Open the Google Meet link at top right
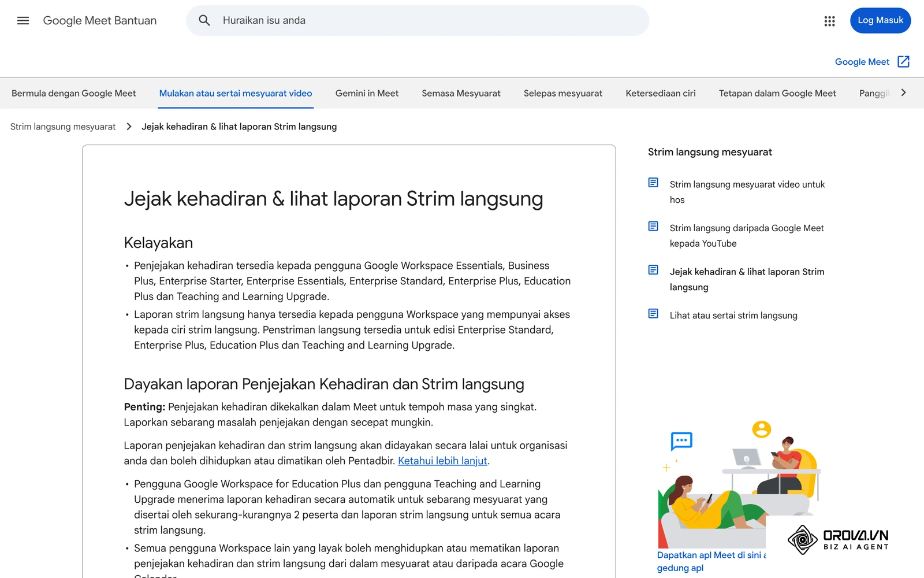 pos(862,62)
